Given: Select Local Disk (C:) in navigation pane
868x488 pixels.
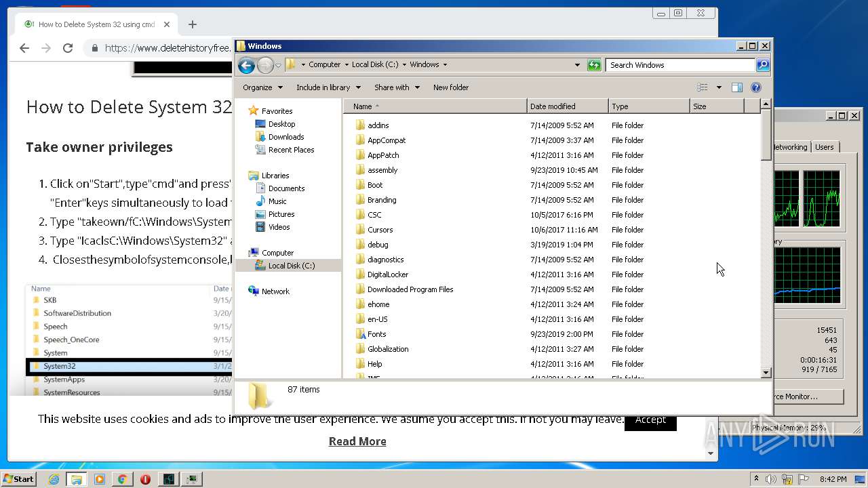Looking at the screenshot, I should point(292,266).
